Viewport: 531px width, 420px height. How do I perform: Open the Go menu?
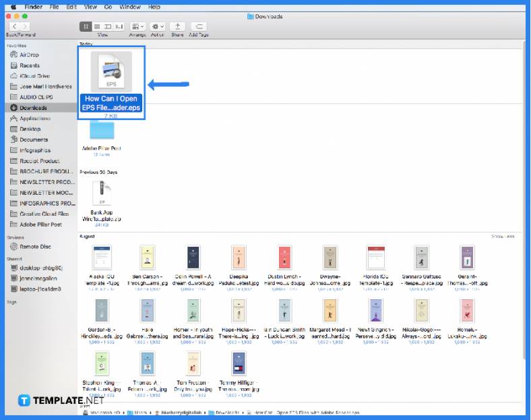(x=108, y=7)
